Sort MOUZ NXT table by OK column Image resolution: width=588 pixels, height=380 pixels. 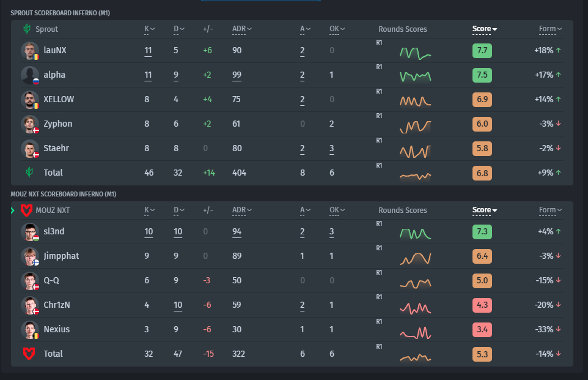(337, 210)
